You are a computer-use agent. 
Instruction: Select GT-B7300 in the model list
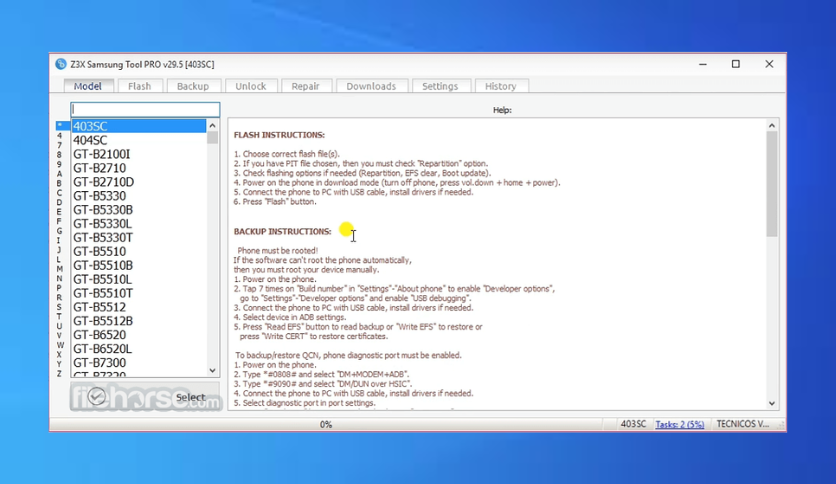(139, 362)
